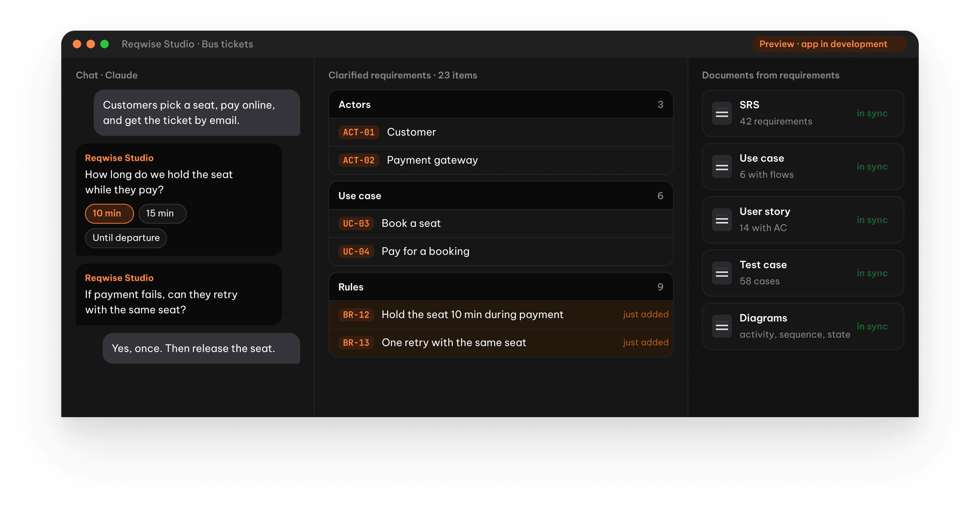Viewport: 980px width, 509px height.
Task: Click the BR-12 identifier tag
Action: (x=356, y=315)
